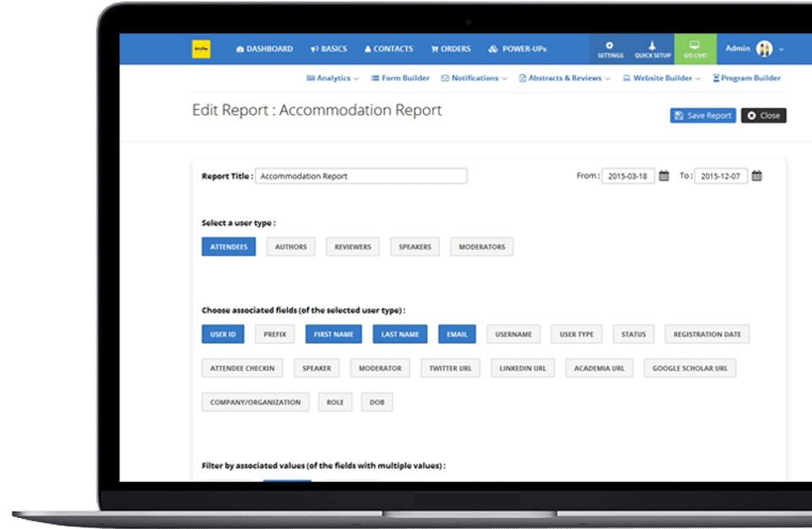Enable the Registration Date field
Viewport: 812px width, 529px height.
(707, 334)
